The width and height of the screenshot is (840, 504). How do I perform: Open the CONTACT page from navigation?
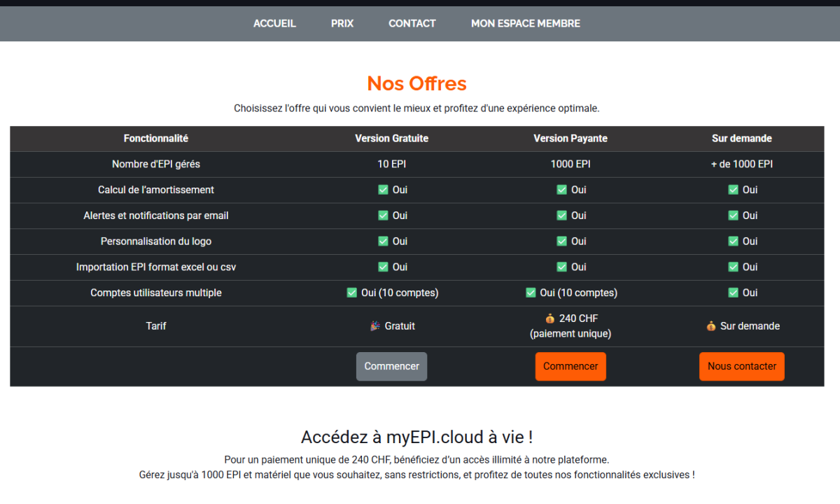point(412,24)
